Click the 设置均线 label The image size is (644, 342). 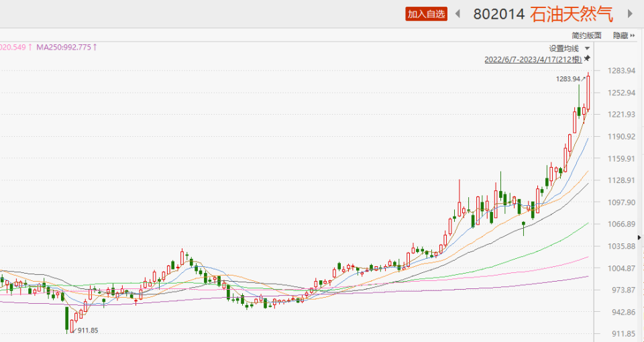563,48
